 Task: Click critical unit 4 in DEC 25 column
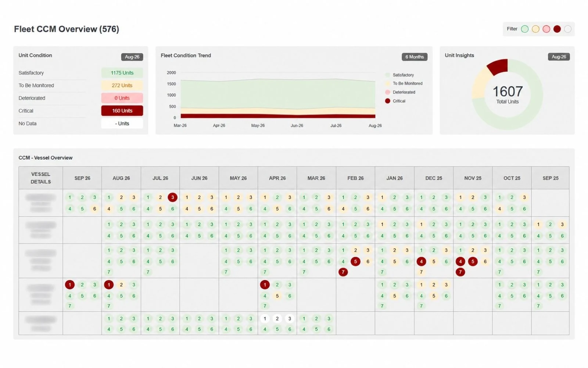click(421, 262)
